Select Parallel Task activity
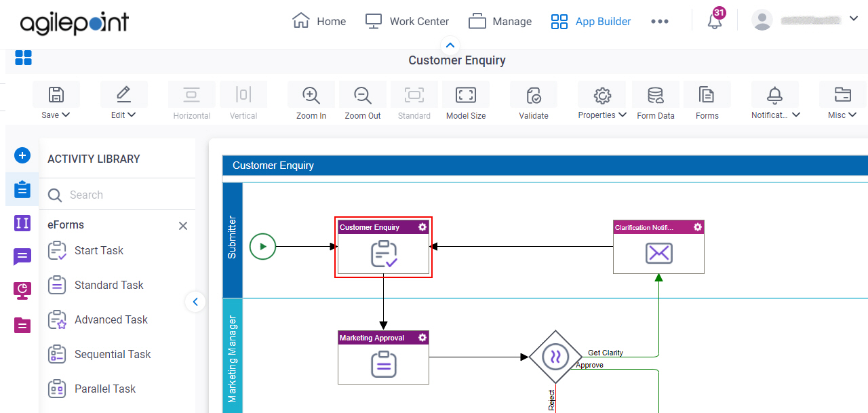This screenshot has height=413, width=868. point(92,389)
